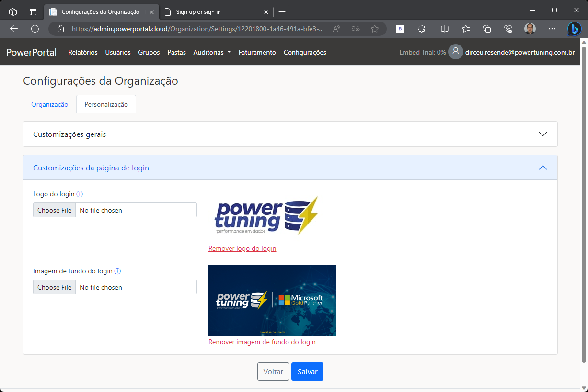This screenshot has height=392, width=588.
Task: Switch to the Organização tab
Action: tap(50, 104)
